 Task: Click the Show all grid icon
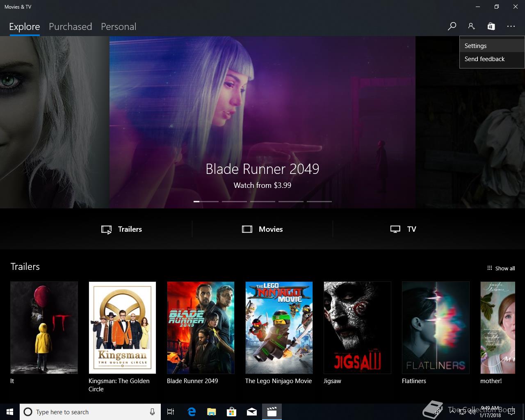point(489,268)
